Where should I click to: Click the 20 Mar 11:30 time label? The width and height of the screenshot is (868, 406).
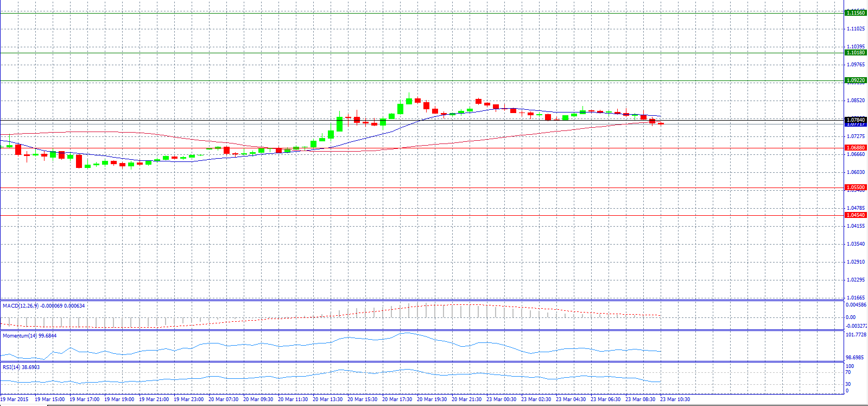[293, 399]
